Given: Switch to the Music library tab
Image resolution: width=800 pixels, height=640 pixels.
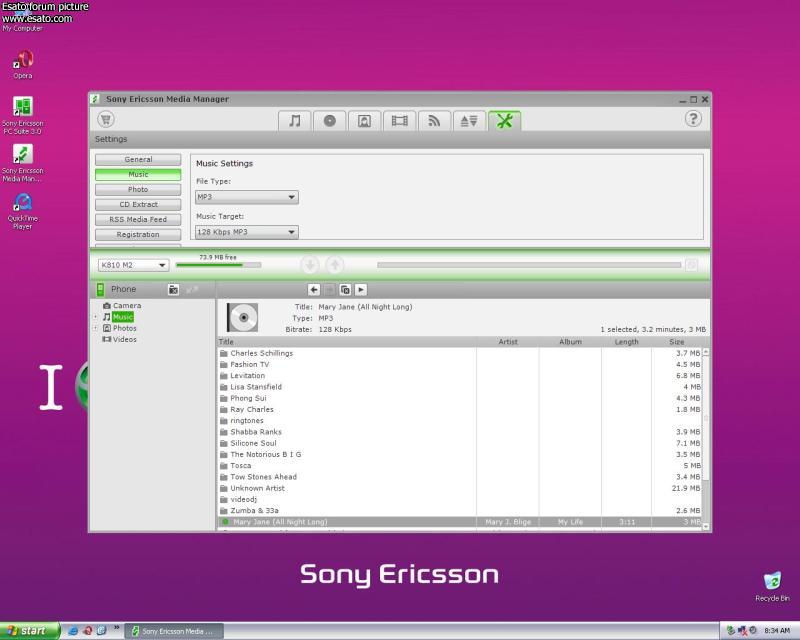Looking at the screenshot, I should [x=294, y=121].
